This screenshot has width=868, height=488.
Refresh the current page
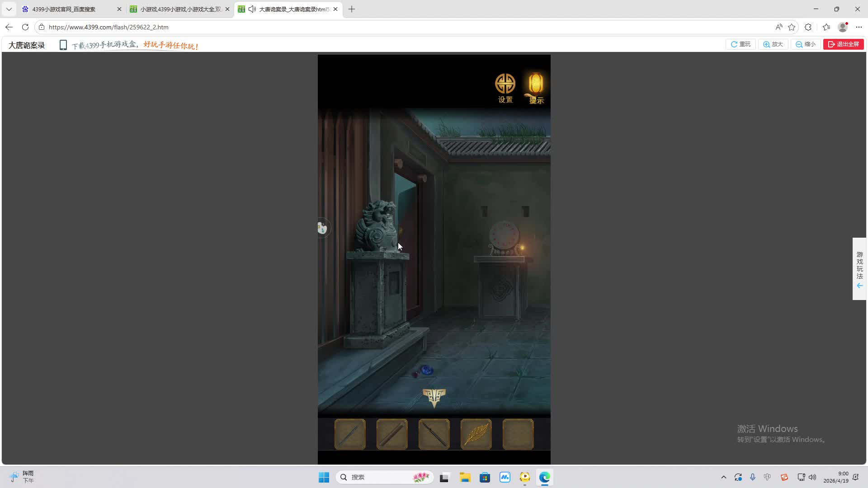click(x=25, y=27)
